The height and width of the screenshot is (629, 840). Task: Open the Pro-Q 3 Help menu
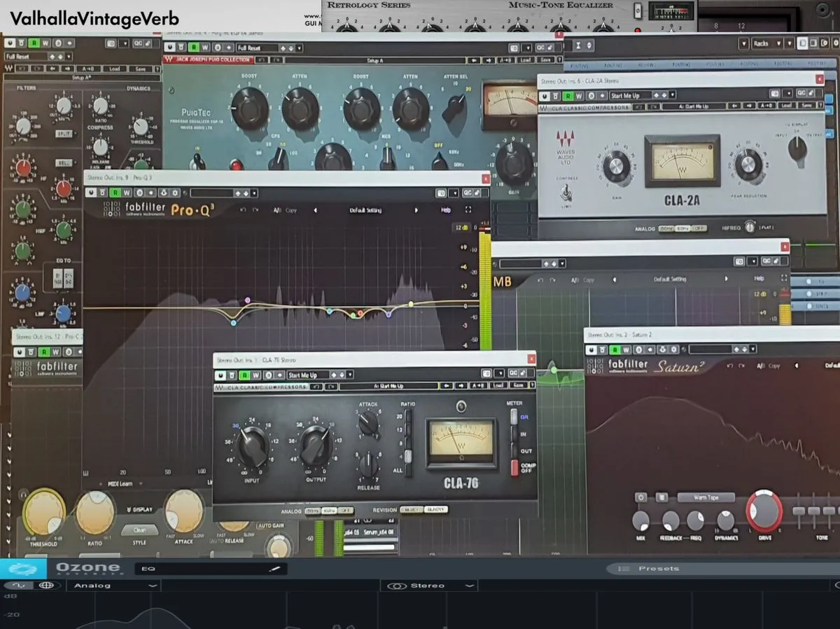click(x=445, y=209)
